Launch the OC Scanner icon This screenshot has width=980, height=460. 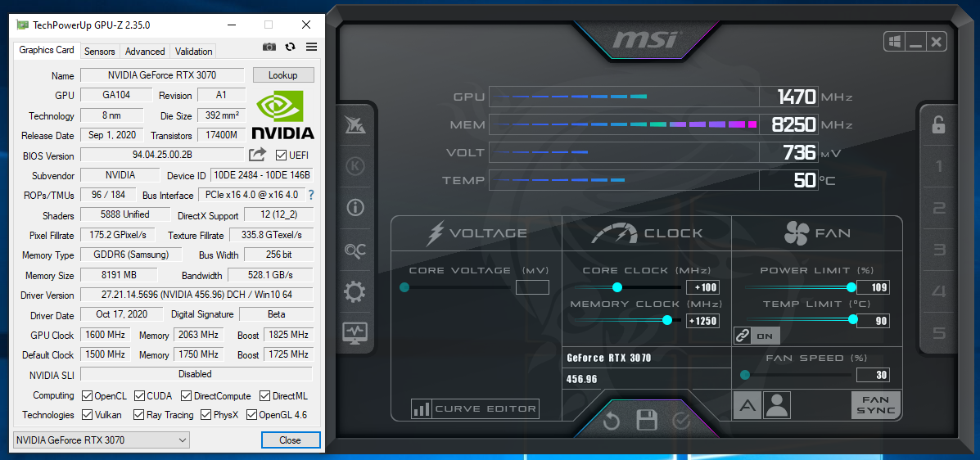[x=355, y=250]
